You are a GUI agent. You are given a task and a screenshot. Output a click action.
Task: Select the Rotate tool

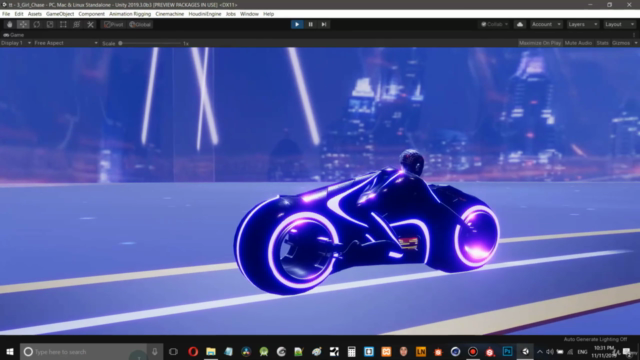click(37, 24)
